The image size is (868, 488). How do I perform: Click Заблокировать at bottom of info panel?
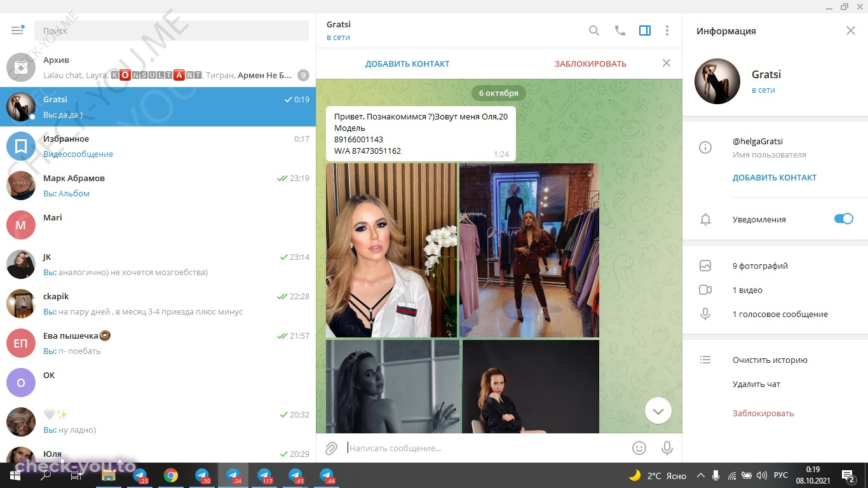point(763,413)
